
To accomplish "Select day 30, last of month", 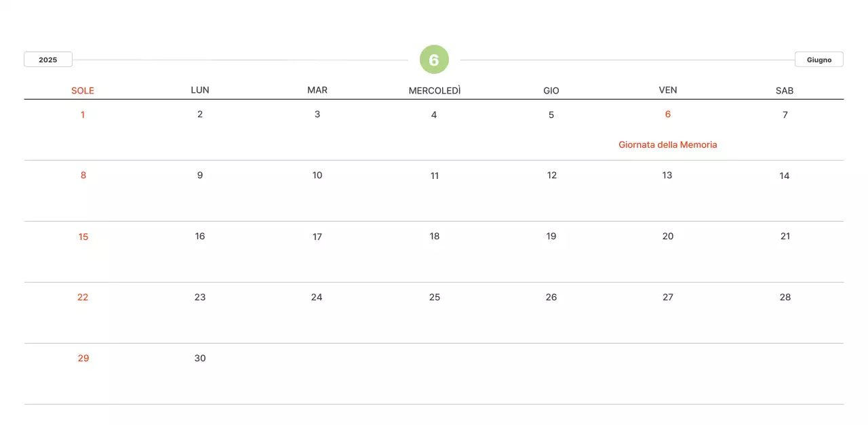I will coord(200,359).
